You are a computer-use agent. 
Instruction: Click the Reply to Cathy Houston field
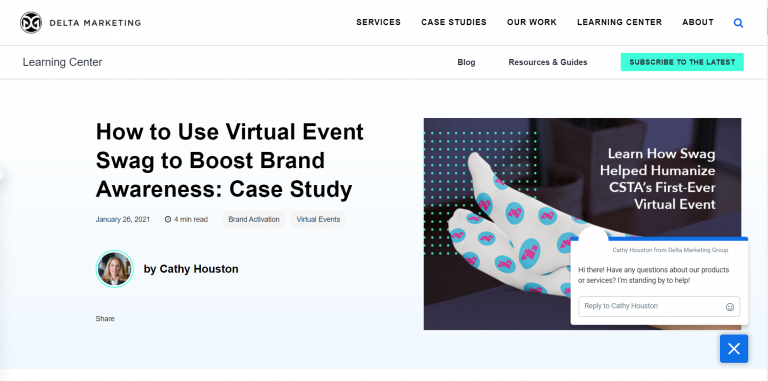pos(659,306)
